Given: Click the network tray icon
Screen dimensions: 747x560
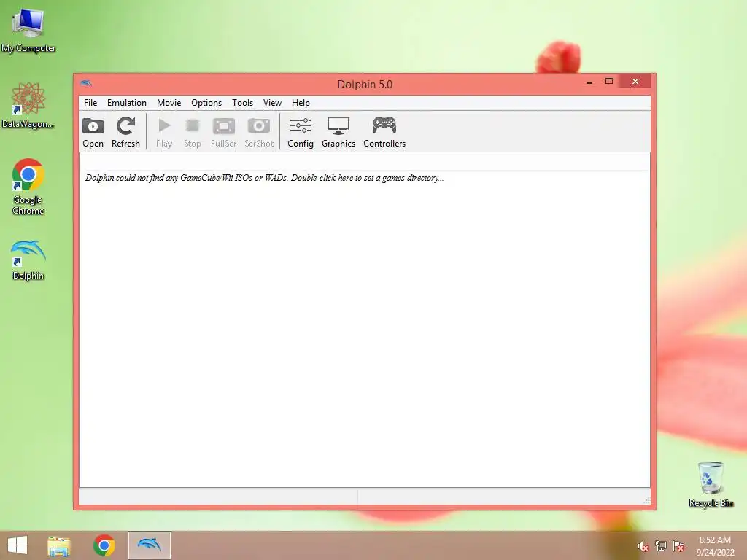Looking at the screenshot, I should click(661, 546).
